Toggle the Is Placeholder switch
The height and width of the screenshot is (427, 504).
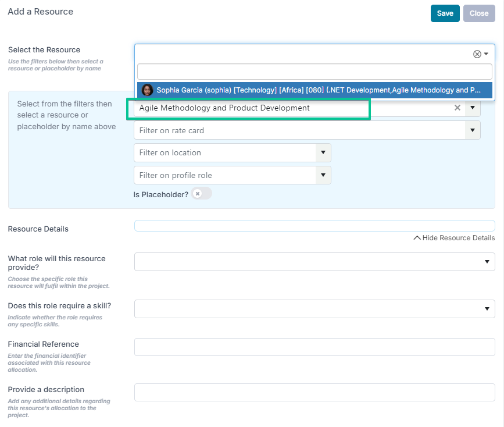pyautogui.click(x=202, y=194)
